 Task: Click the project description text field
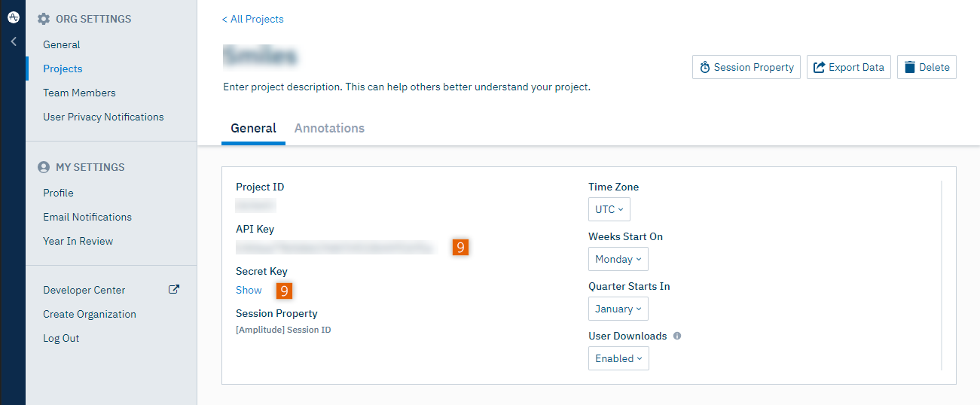point(407,87)
